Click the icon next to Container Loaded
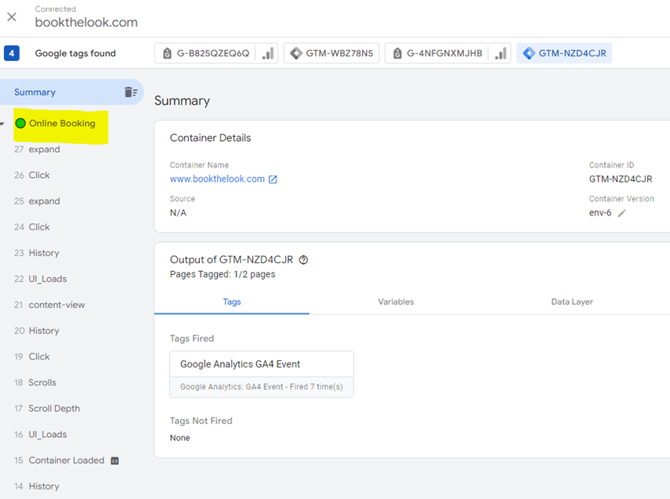Screen dimensions: 670x499 point(115,461)
